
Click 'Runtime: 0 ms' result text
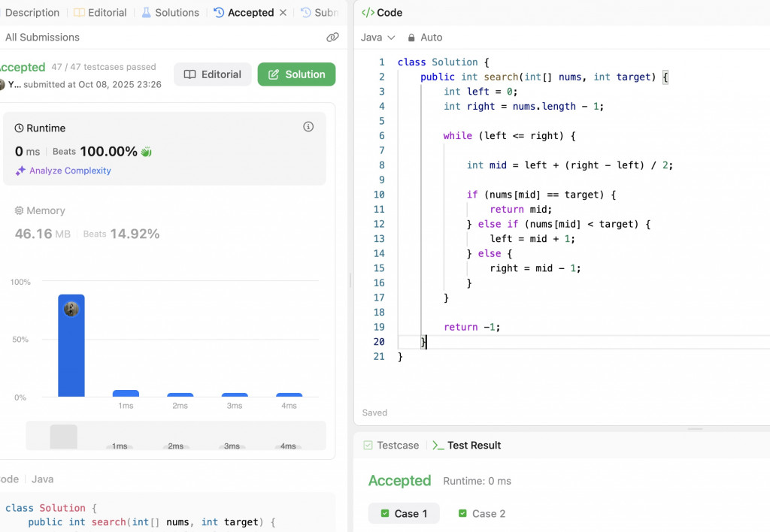(477, 481)
